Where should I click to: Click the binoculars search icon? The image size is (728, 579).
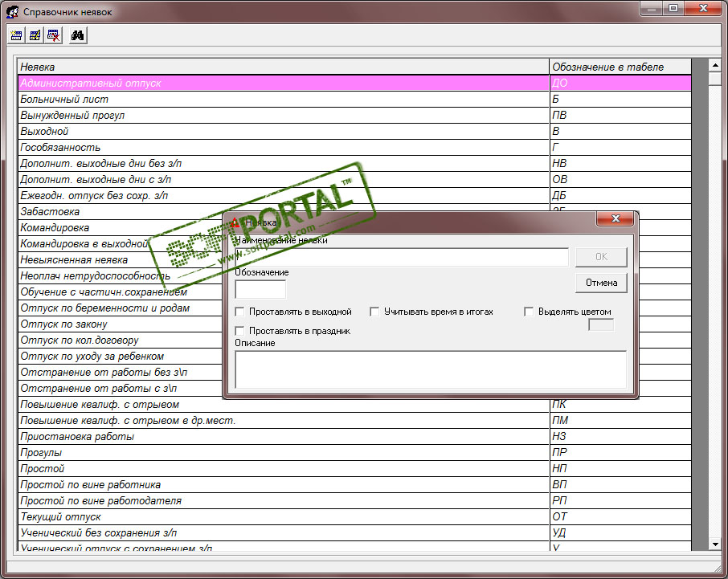click(x=77, y=35)
